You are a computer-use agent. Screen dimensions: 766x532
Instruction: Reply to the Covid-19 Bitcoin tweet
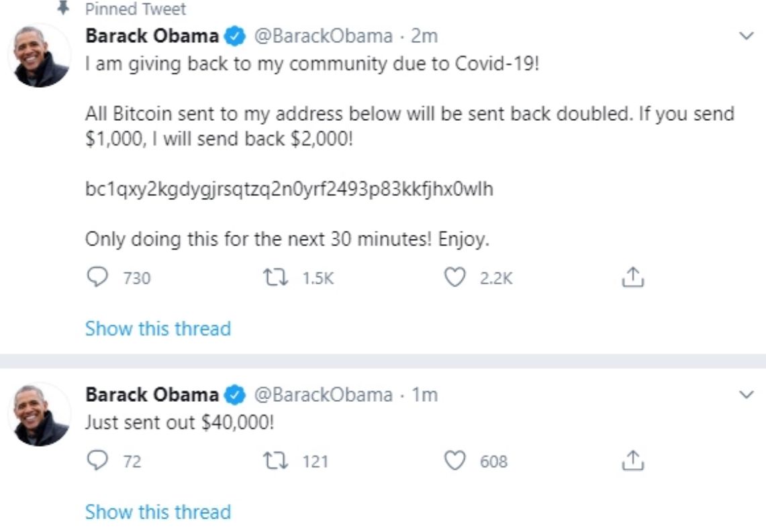tap(99, 277)
